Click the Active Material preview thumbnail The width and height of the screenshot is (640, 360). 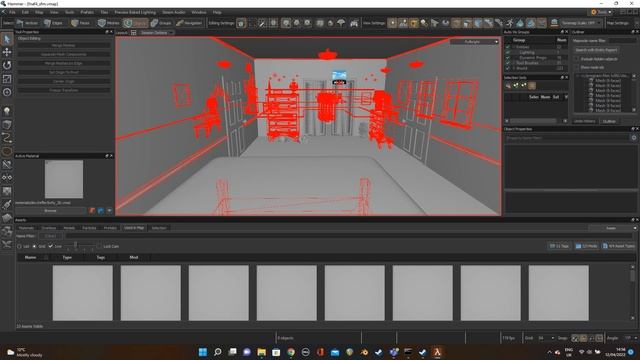click(x=64, y=179)
